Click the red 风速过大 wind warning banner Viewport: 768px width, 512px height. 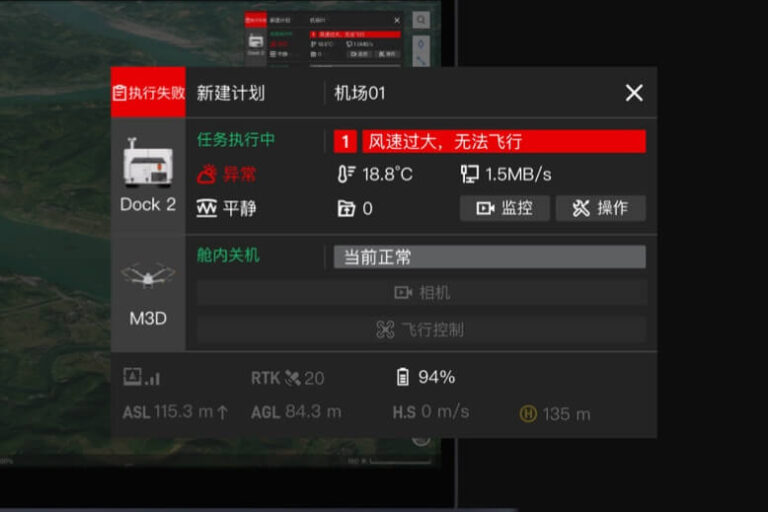click(504, 142)
